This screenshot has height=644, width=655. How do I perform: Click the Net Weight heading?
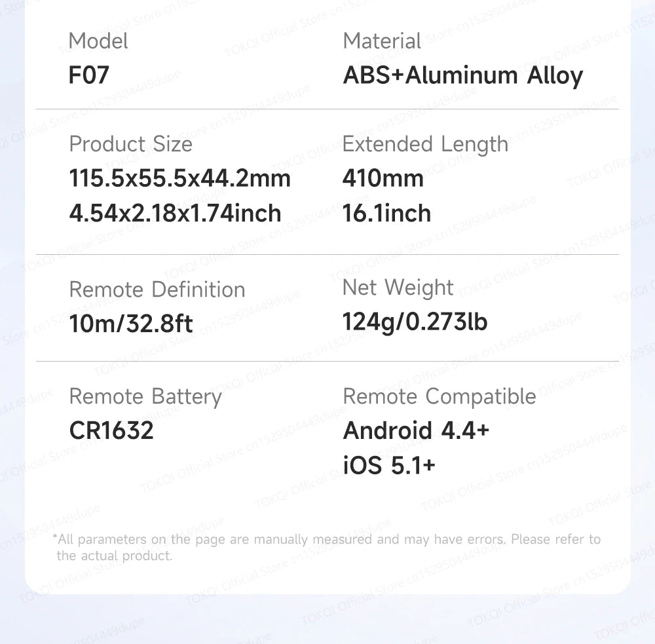click(398, 288)
